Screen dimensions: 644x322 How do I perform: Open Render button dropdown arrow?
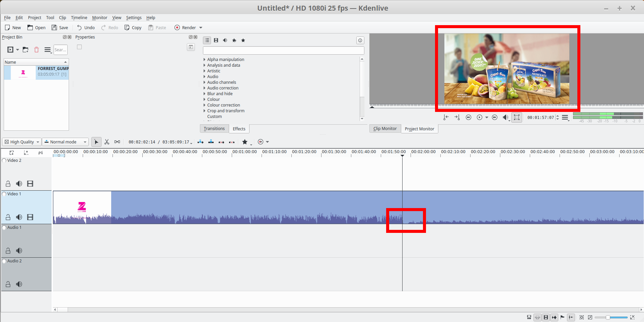coord(201,28)
